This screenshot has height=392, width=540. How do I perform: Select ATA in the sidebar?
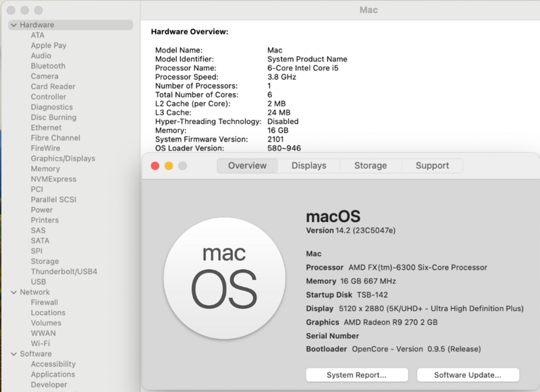coord(38,35)
